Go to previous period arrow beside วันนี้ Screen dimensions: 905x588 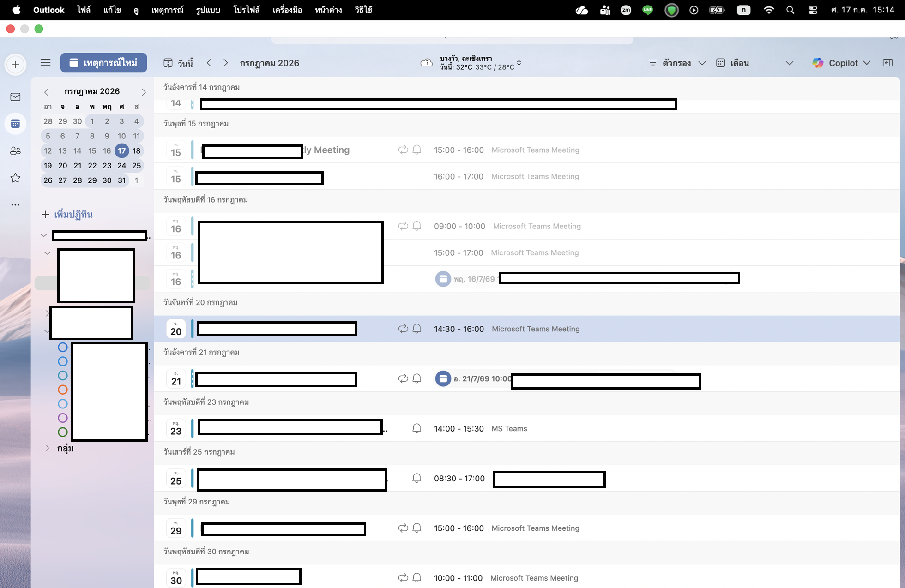pyautogui.click(x=209, y=63)
